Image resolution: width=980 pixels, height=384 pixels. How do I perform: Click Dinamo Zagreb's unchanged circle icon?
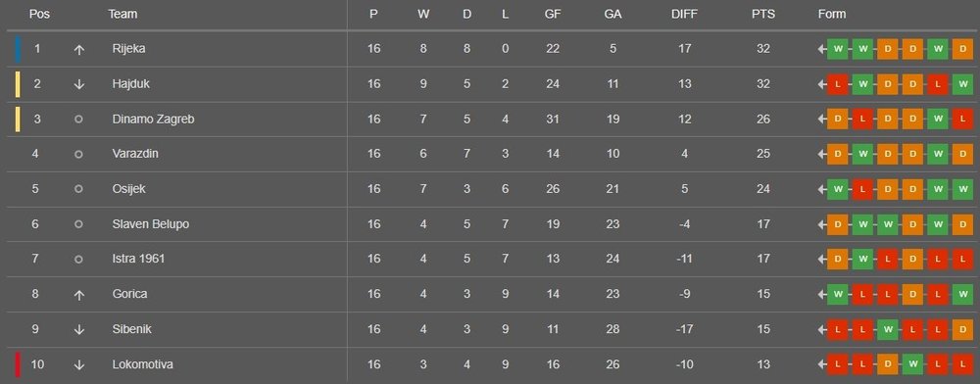(x=78, y=119)
